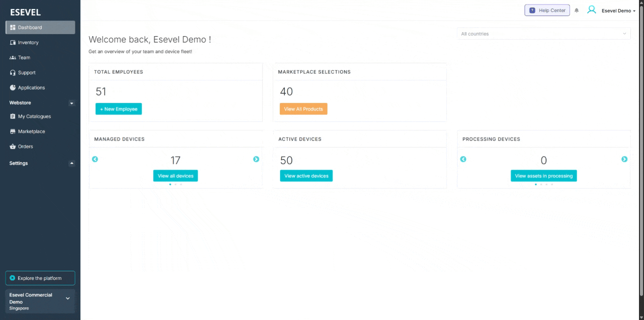Select the second carousel dot under Processing Devices
Screen dimensions: 644x320
(x=541, y=184)
